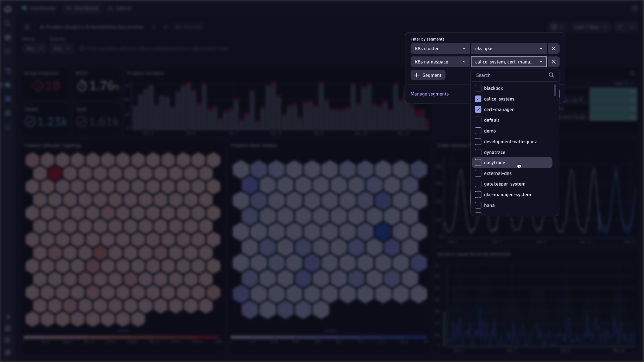The width and height of the screenshot is (644, 362).
Task: Check the dynatrace namespace
Action: pyautogui.click(x=478, y=152)
